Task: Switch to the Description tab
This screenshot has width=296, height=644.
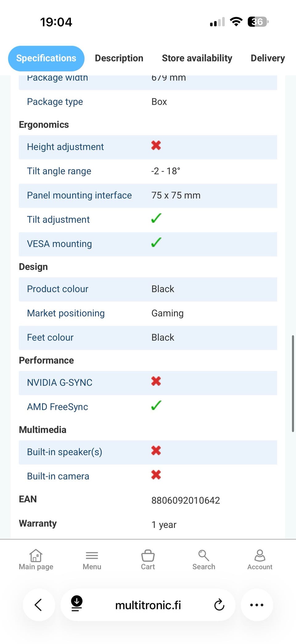Action: 119,58
